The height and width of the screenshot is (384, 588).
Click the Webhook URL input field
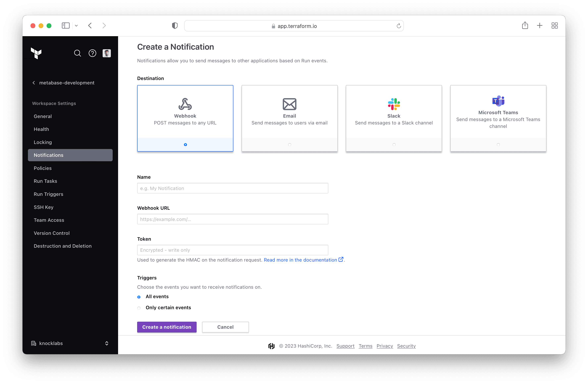[232, 219]
